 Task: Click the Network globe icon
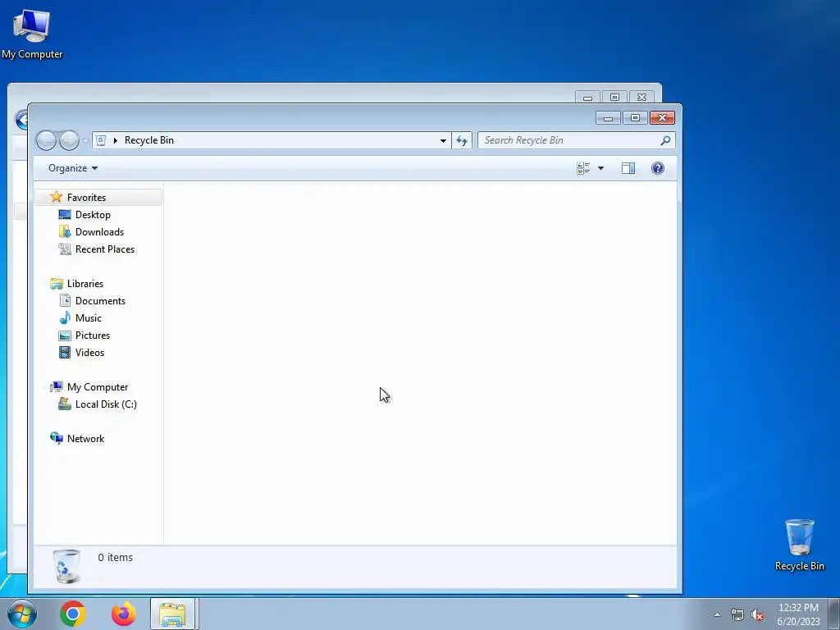(57, 438)
